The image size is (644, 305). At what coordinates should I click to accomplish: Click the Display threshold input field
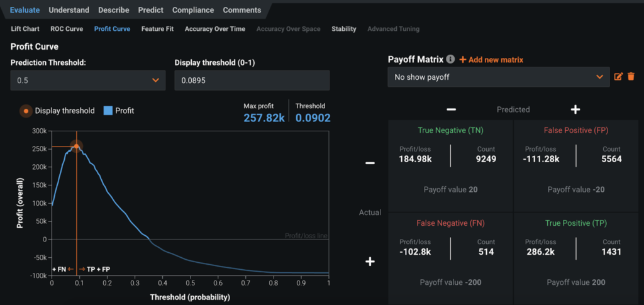[252, 80]
